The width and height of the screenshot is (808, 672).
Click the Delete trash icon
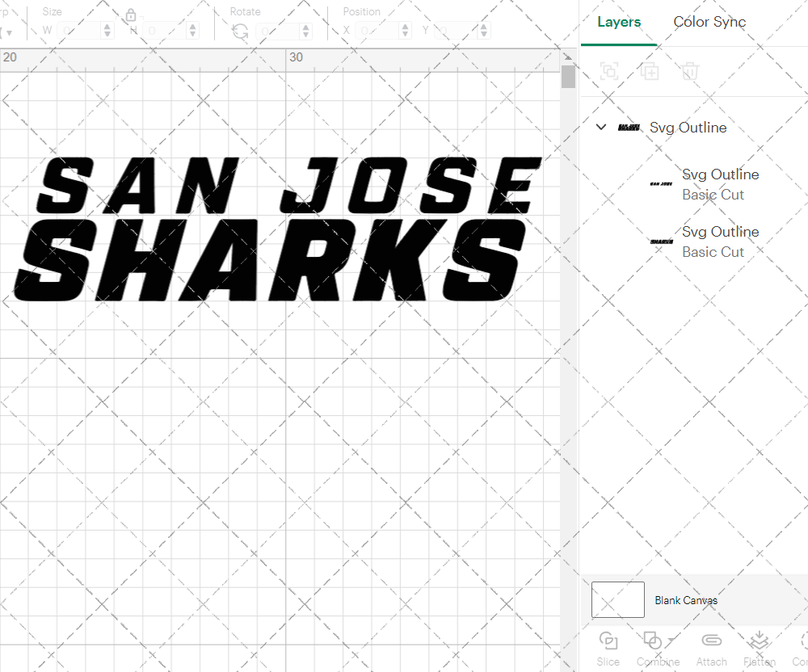690,71
